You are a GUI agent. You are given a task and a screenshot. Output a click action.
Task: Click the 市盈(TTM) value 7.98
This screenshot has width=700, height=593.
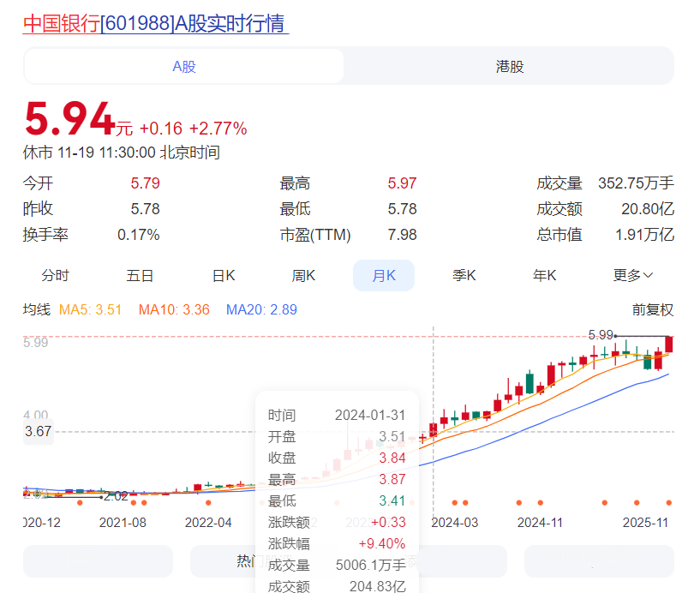[402, 235]
